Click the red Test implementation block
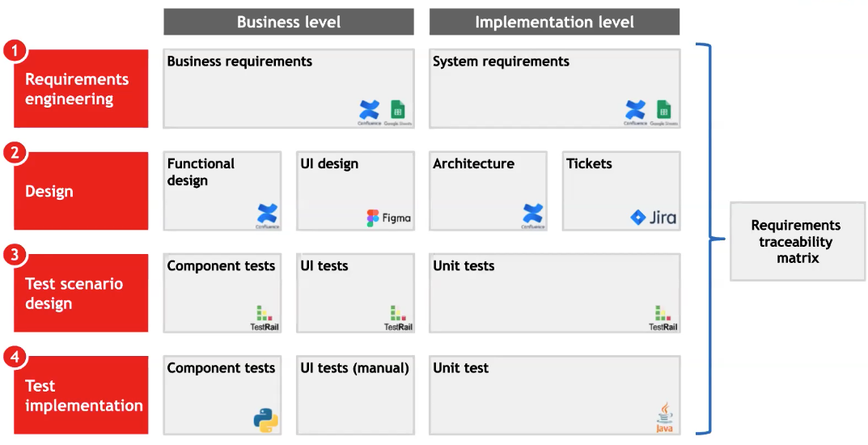 [x=81, y=396]
